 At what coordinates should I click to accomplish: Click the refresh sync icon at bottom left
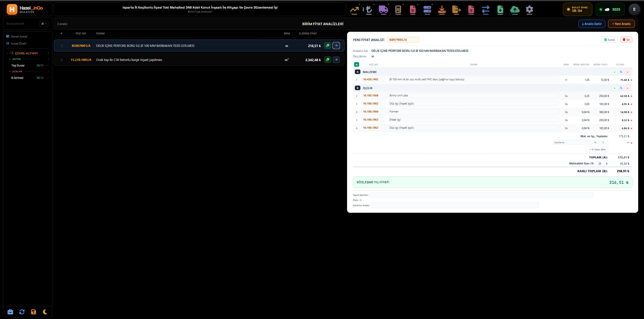22,312
